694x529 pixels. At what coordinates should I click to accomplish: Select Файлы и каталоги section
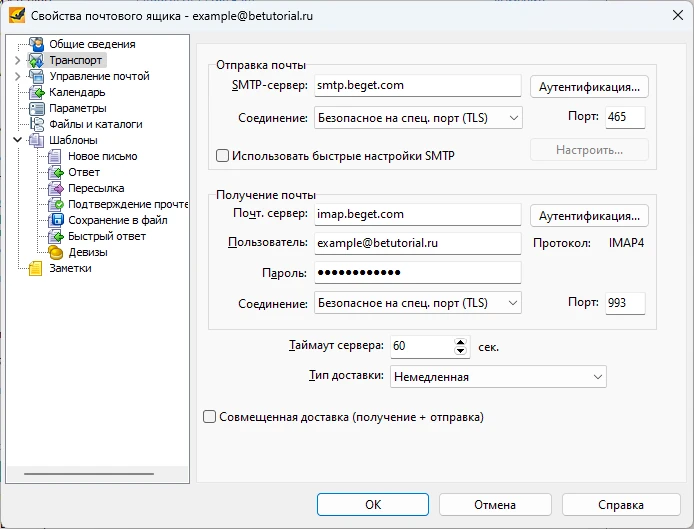[x=96, y=124]
